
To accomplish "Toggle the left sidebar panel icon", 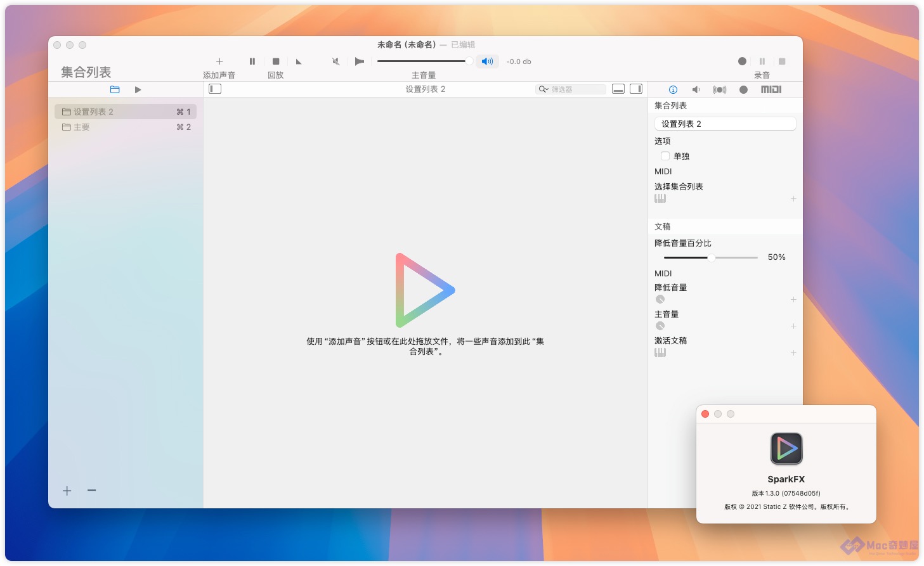I will point(215,89).
